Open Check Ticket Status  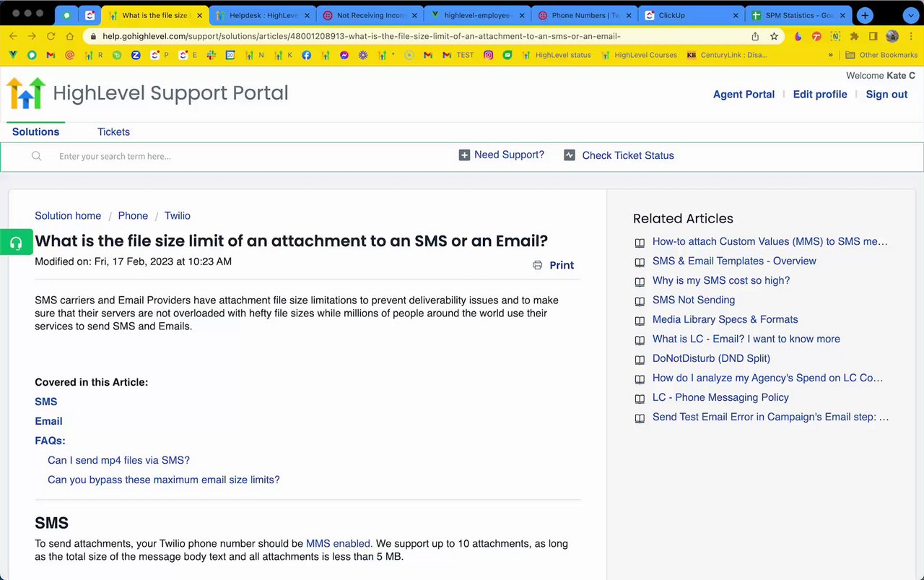point(628,155)
